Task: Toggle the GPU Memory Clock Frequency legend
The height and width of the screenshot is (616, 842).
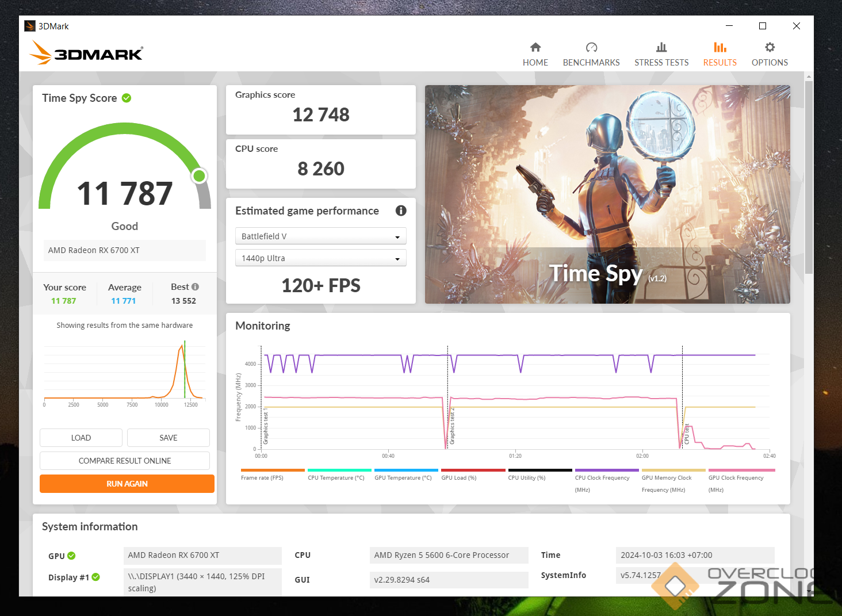Action: click(673, 481)
